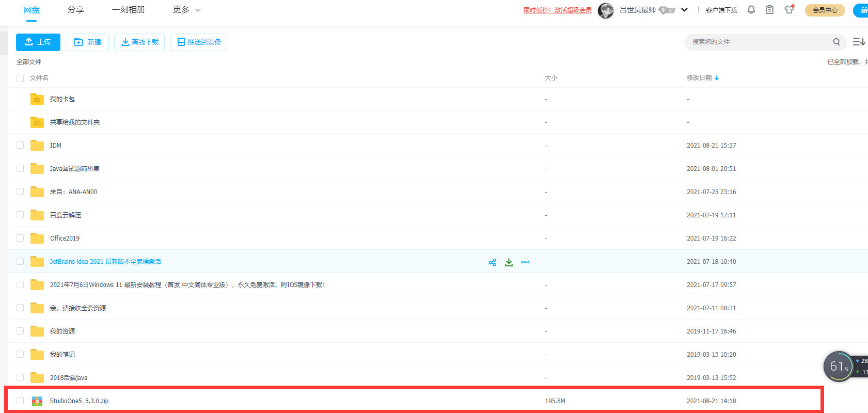Open the 亲，请接收全套资源 folder
Screen dimensions: 868x413
[78, 308]
